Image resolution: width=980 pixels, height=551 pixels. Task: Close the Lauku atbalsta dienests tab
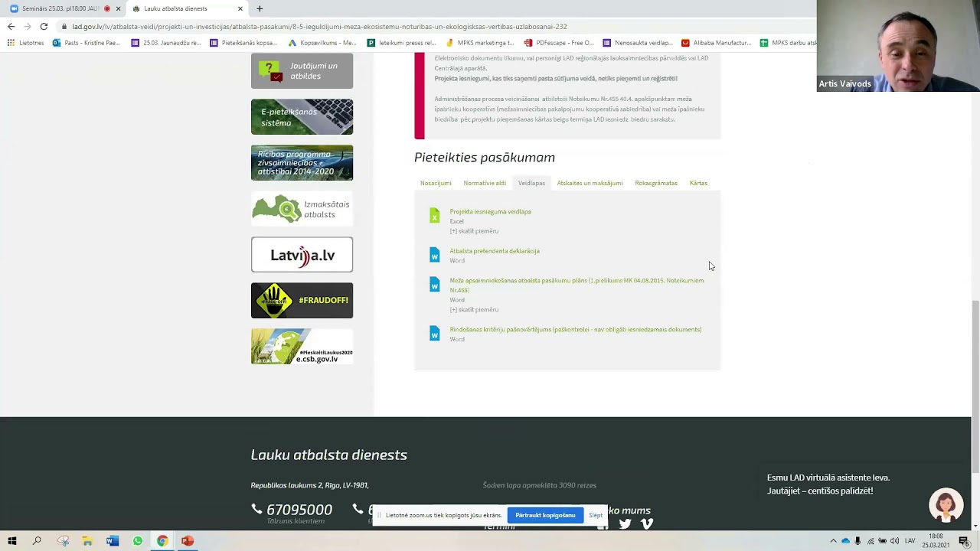240,8
